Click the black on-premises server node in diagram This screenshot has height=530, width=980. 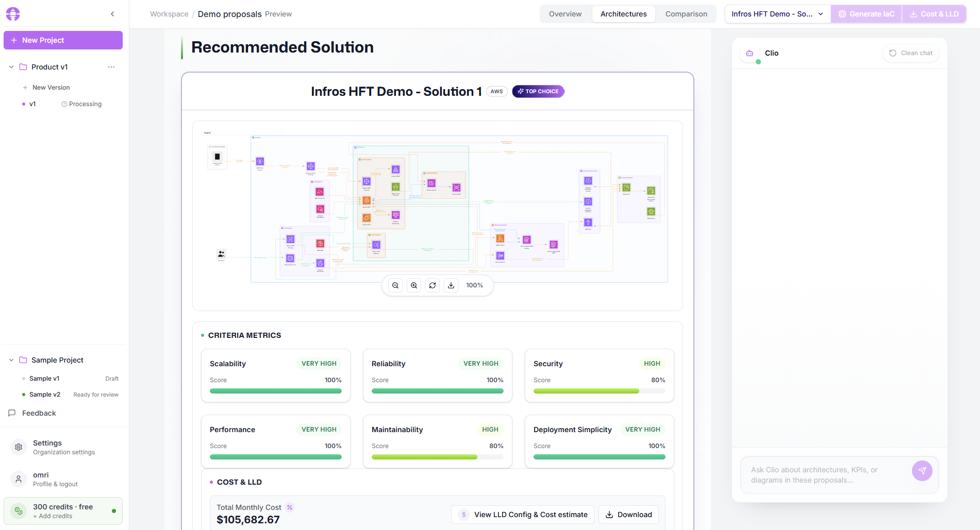coord(217,157)
